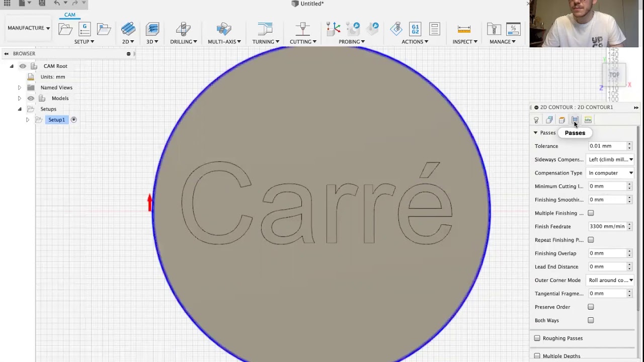Open the PROBING menu

pyautogui.click(x=351, y=42)
